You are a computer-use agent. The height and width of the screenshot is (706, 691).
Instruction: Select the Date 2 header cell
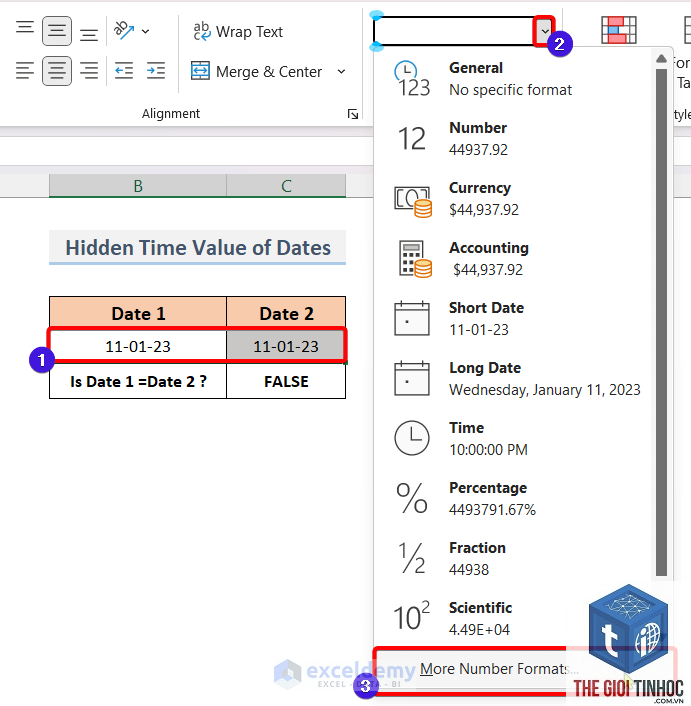(286, 313)
